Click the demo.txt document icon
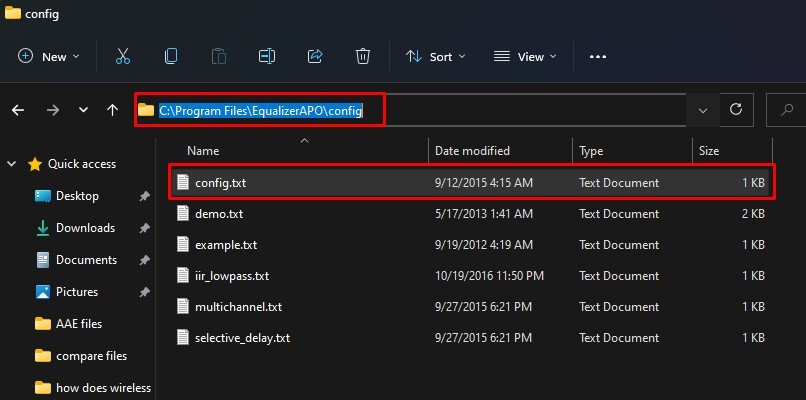The width and height of the screenshot is (806, 400). [183, 213]
